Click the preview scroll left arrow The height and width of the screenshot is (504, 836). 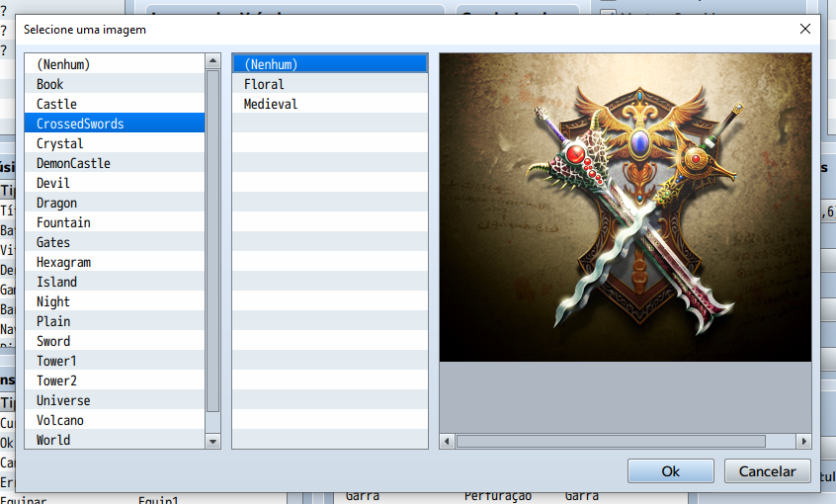tap(447, 441)
